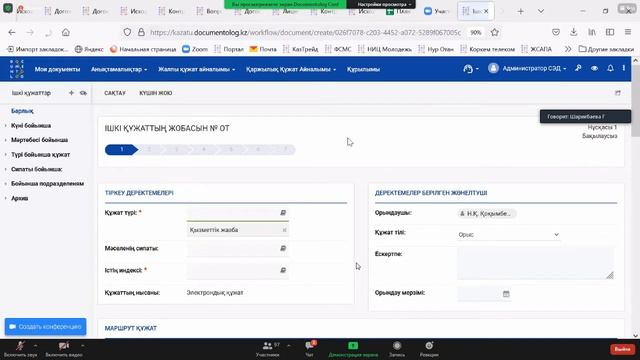Viewport: 640px width, 360px height.
Task: Remove Қызметтік жазба selected value
Action: tap(284, 230)
